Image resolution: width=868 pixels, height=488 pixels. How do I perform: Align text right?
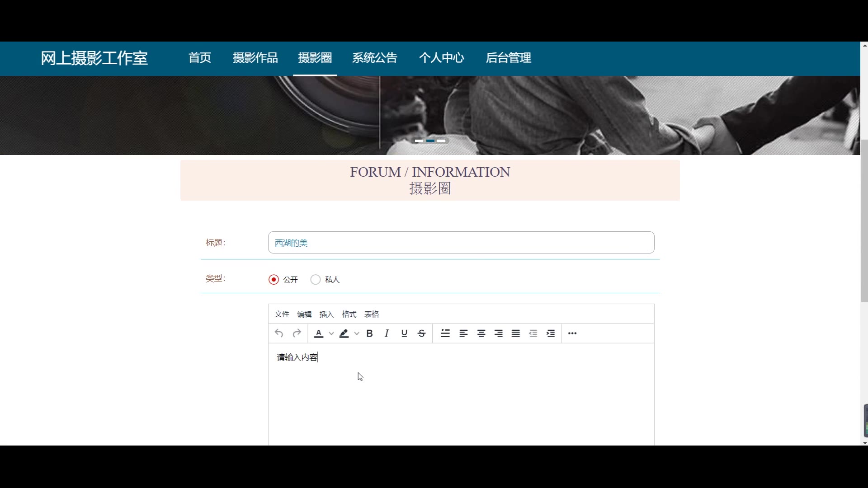[x=498, y=333]
